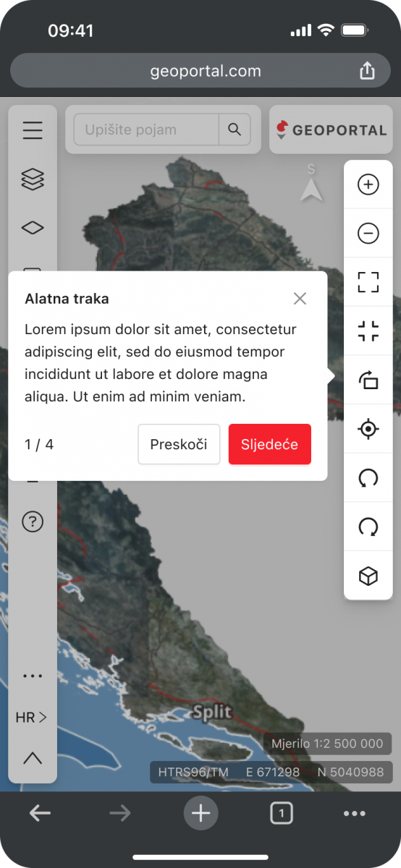This screenshot has height=868, width=401.
Task: Expand the HR language selector
Action: pyautogui.click(x=32, y=718)
